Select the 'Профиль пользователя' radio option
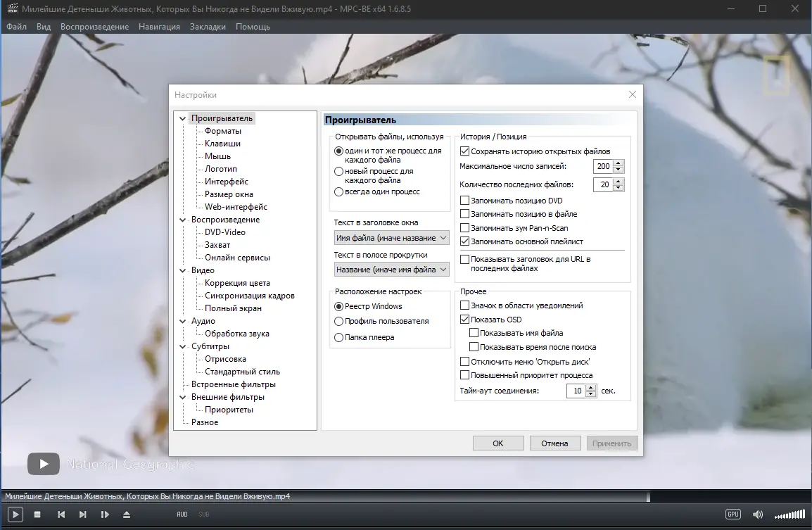 pyautogui.click(x=338, y=321)
